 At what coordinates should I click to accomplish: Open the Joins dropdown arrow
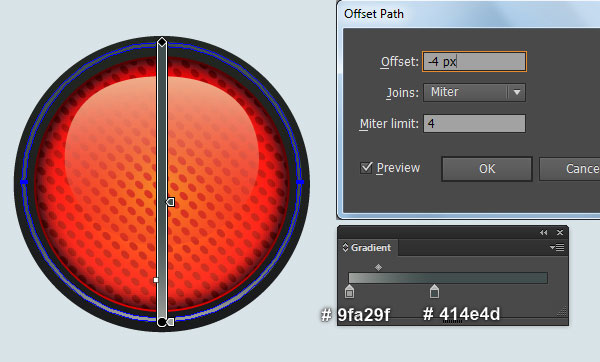point(517,92)
